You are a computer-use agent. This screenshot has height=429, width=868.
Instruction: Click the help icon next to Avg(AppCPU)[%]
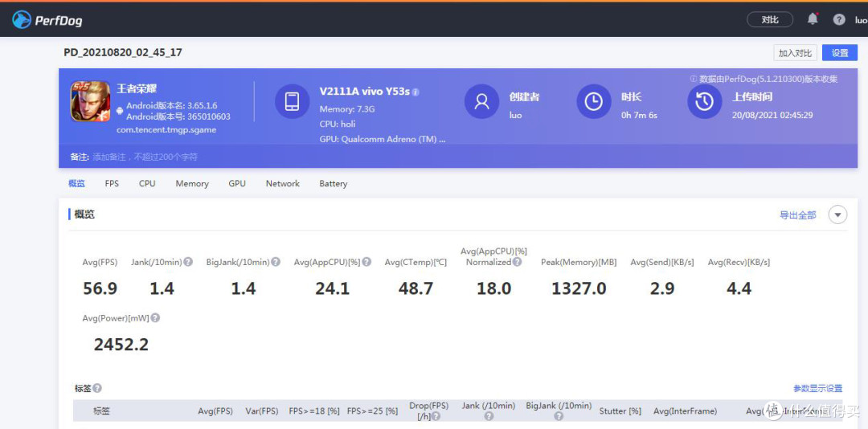[x=366, y=262]
